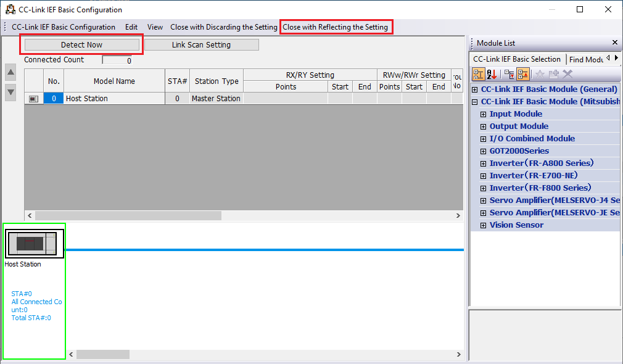The image size is (623, 364).
Task: Click the Station Type column header
Action: coord(217,81)
